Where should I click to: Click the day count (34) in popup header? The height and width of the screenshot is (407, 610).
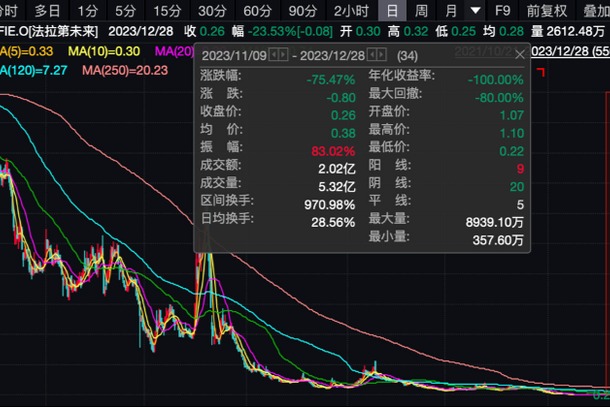tap(407, 56)
